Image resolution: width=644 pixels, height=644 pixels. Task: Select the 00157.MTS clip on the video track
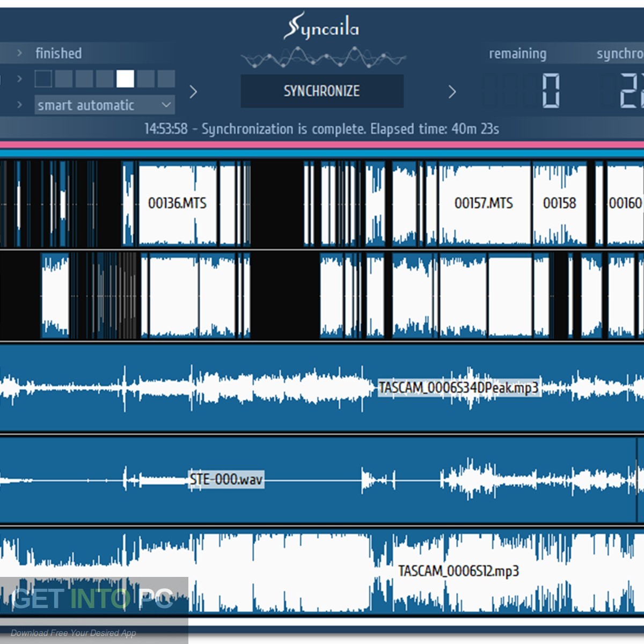pyautogui.click(x=484, y=204)
